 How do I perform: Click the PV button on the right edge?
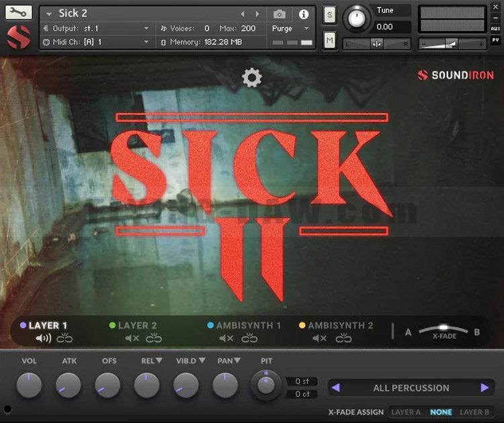pyautogui.click(x=495, y=40)
